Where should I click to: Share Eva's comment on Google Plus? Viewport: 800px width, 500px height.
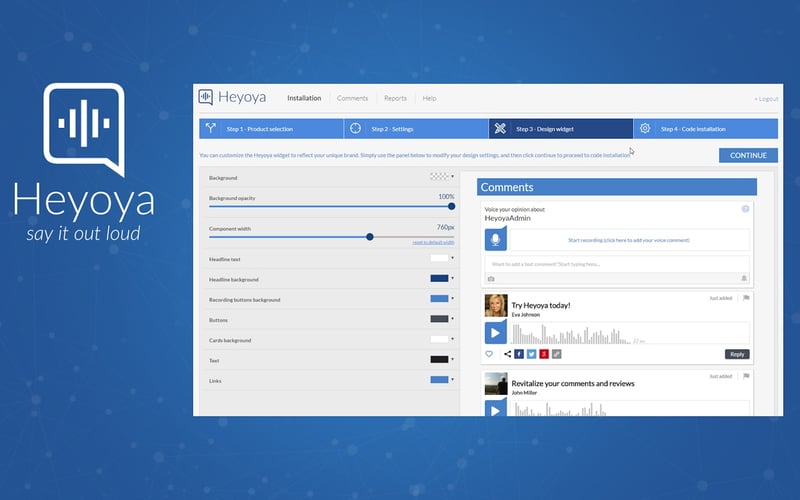tap(544, 354)
